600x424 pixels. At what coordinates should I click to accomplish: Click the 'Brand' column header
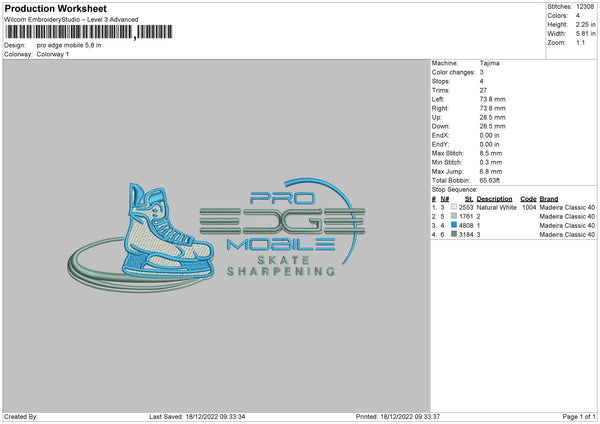coord(549,199)
